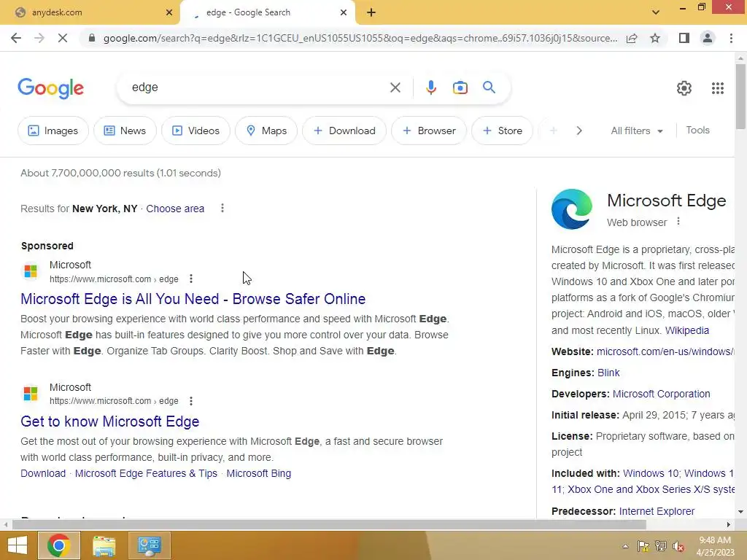747x560 pixels.
Task: Click the magnifier search icon
Action: 489,87
